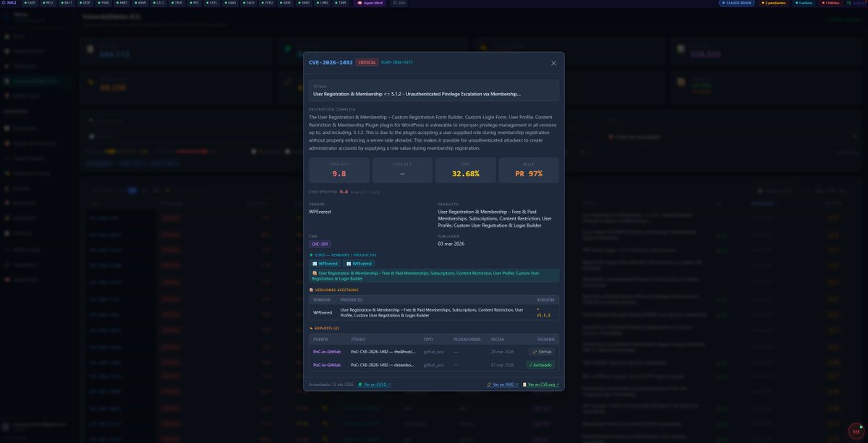868x443 pixels.
Task: Click the MAGI logo in top bar
Action: (10, 3)
